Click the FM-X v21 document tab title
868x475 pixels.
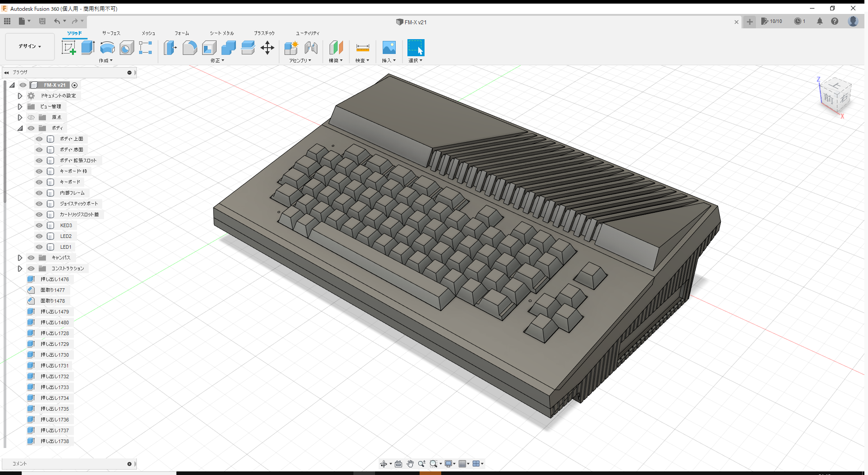coord(416,22)
